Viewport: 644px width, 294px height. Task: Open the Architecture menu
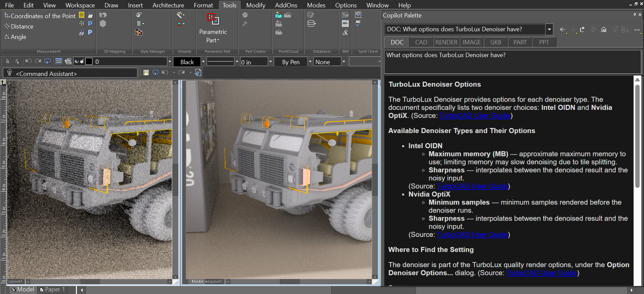pos(168,5)
